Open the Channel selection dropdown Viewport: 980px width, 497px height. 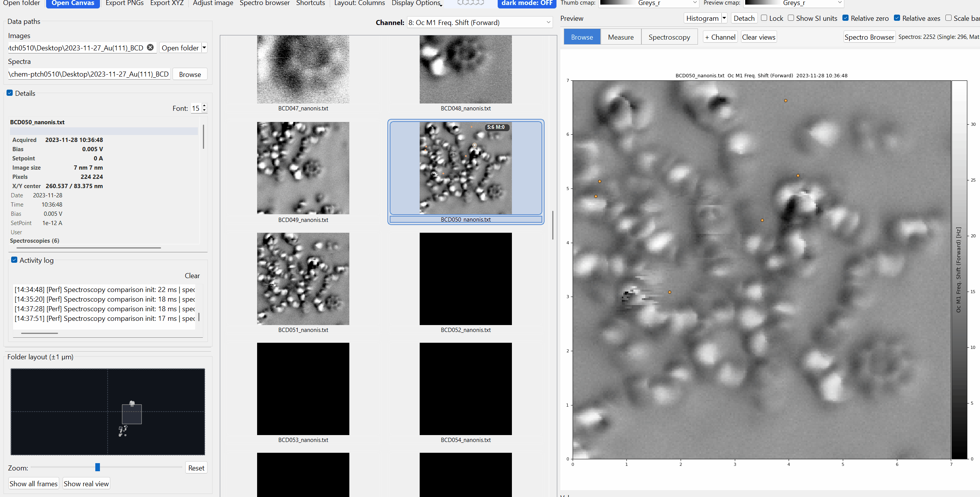479,22
